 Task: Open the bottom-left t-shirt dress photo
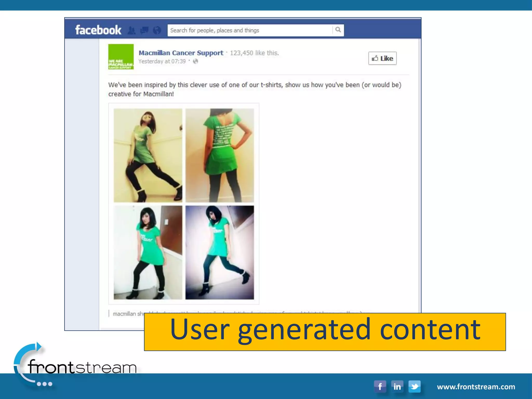148,252
